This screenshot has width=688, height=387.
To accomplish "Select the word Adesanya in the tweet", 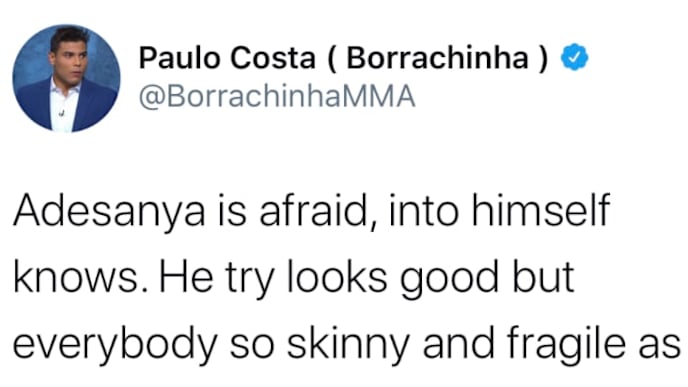I will click(109, 211).
